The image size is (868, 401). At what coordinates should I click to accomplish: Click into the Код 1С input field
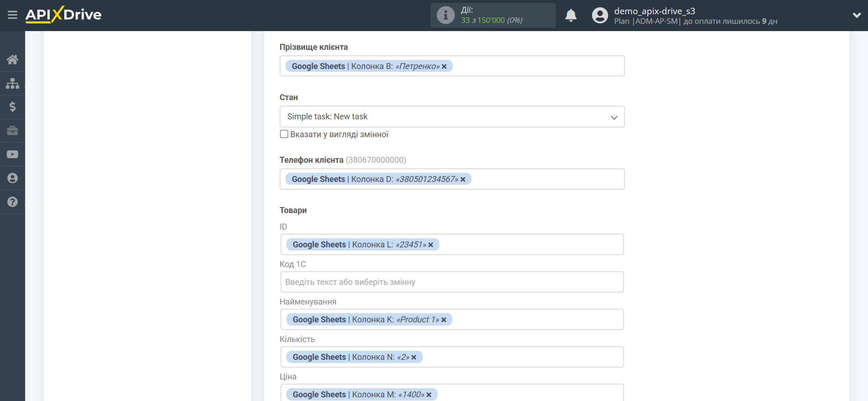pos(452,282)
